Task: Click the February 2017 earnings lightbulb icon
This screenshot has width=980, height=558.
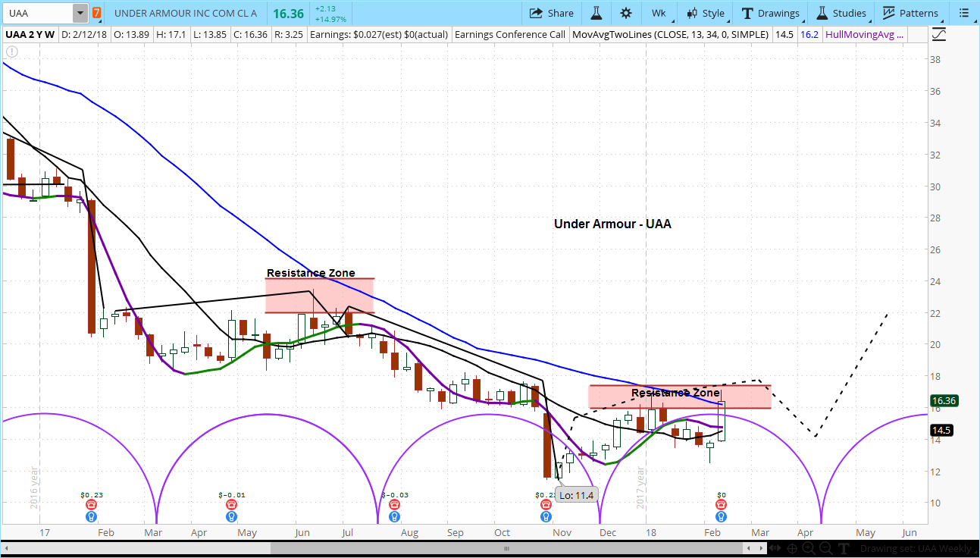Action: [x=91, y=516]
